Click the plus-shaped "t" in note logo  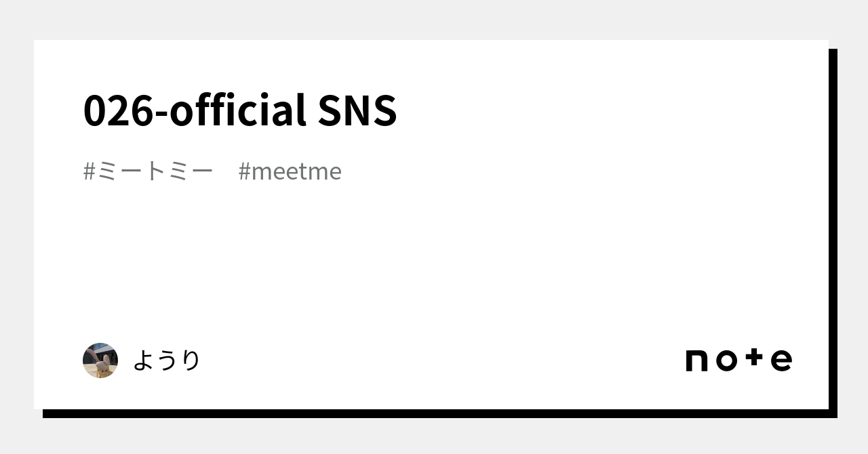(755, 358)
